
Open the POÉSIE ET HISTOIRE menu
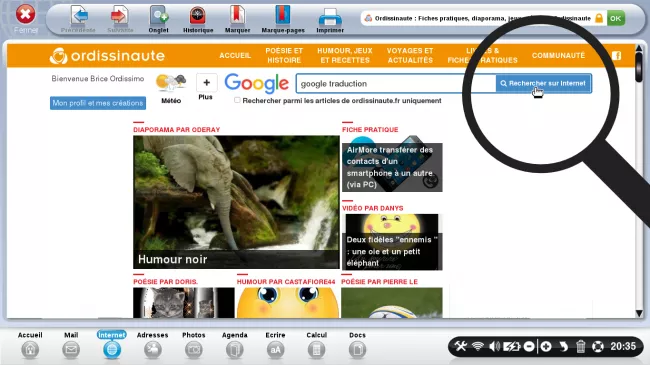pyautogui.click(x=284, y=56)
